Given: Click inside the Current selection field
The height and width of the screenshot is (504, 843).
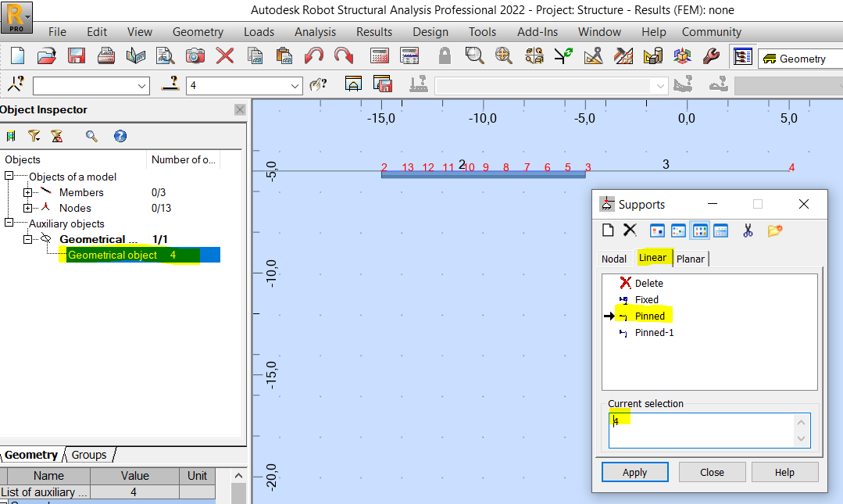Looking at the screenshot, I should (703, 430).
